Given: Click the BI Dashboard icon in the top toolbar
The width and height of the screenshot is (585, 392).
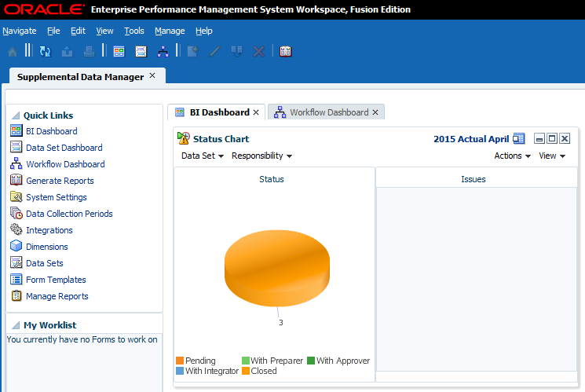Looking at the screenshot, I should pos(119,51).
